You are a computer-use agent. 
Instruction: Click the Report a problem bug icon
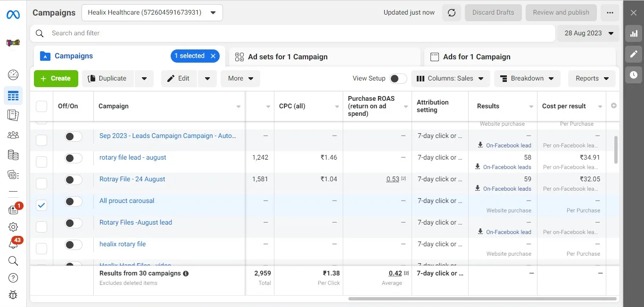(13, 295)
